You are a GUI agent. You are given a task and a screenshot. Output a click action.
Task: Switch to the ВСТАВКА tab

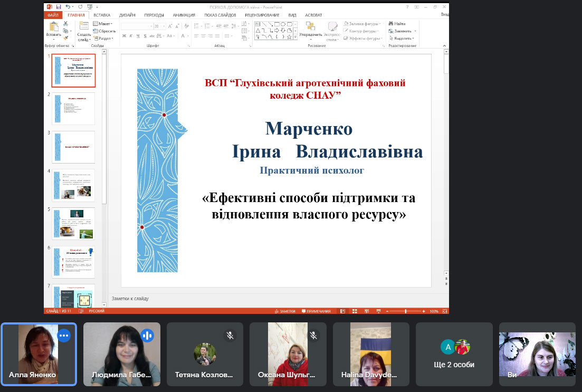coord(102,15)
